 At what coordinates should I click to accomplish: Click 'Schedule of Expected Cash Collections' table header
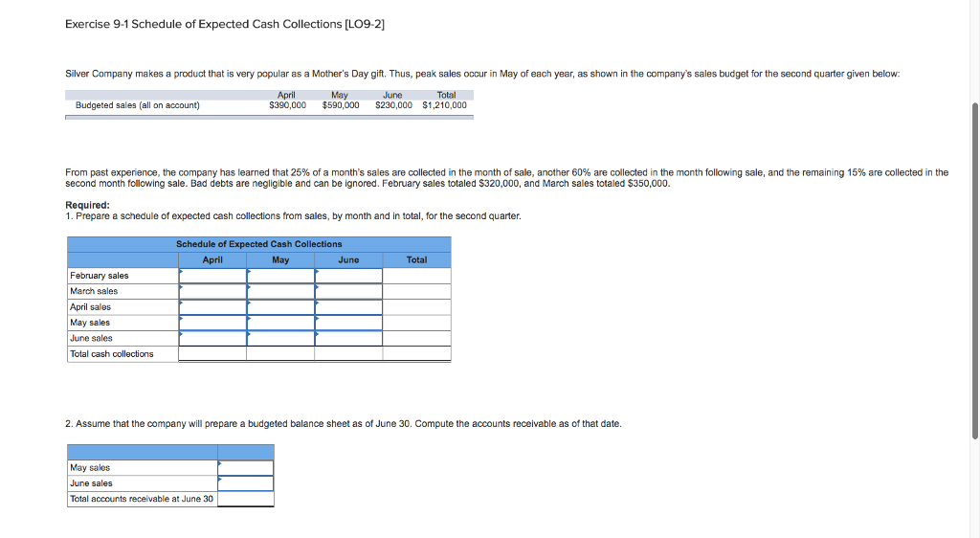tap(258, 244)
